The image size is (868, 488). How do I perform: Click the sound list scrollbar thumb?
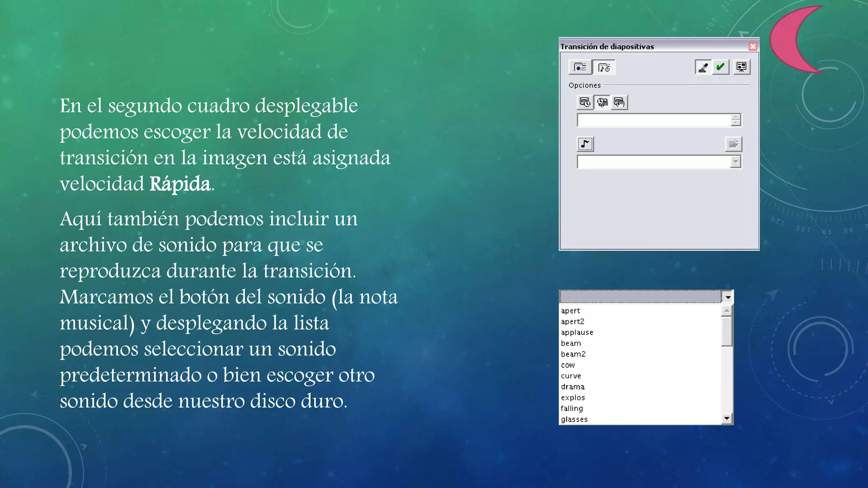click(727, 331)
